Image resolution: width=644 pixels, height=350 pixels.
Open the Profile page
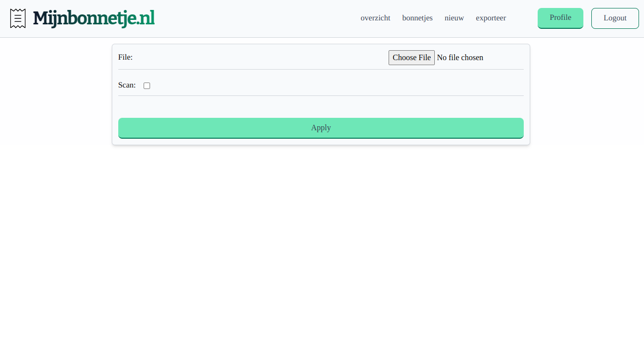click(x=560, y=18)
